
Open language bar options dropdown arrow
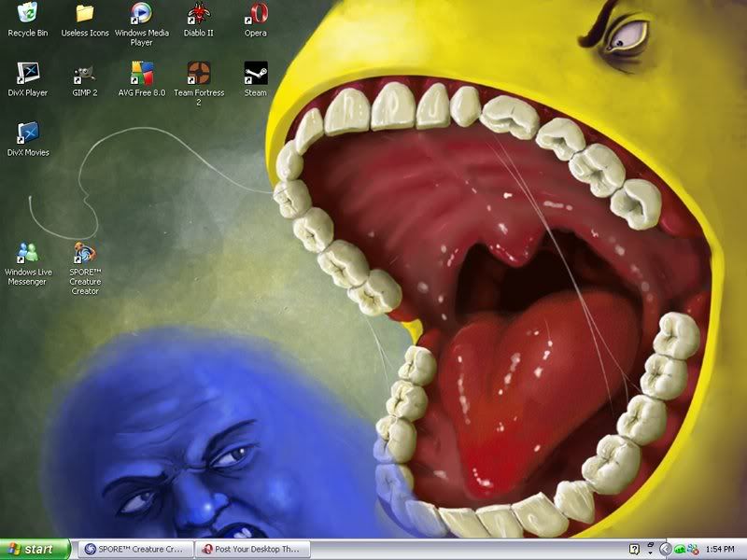(x=649, y=553)
